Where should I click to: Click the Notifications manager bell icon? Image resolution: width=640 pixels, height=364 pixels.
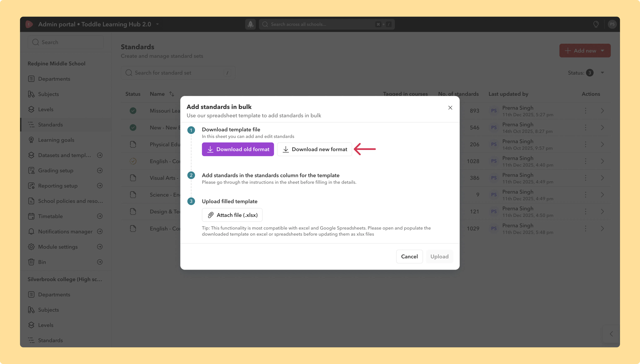pos(31,231)
